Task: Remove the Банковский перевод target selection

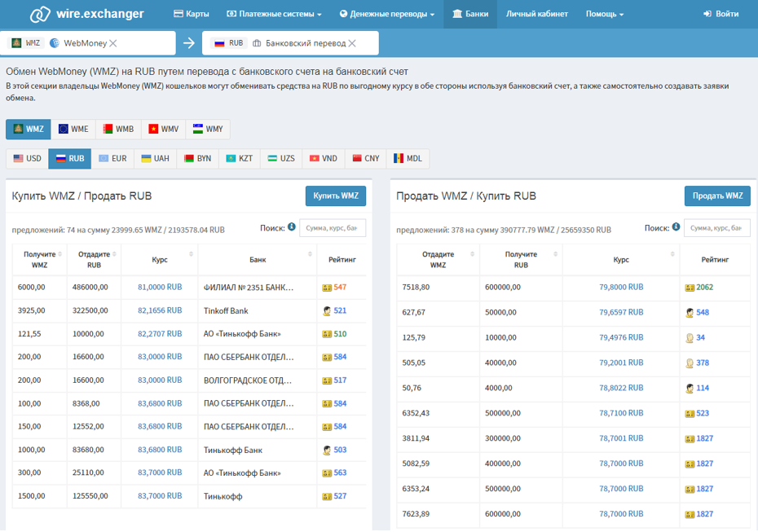Action: point(352,43)
